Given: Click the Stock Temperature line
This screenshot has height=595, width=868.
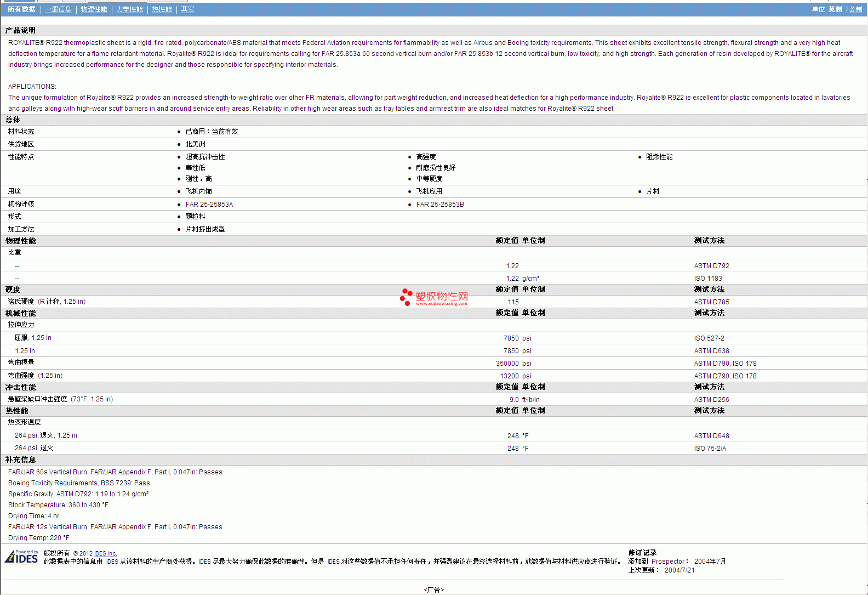Looking at the screenshot, I should point(58,505).
